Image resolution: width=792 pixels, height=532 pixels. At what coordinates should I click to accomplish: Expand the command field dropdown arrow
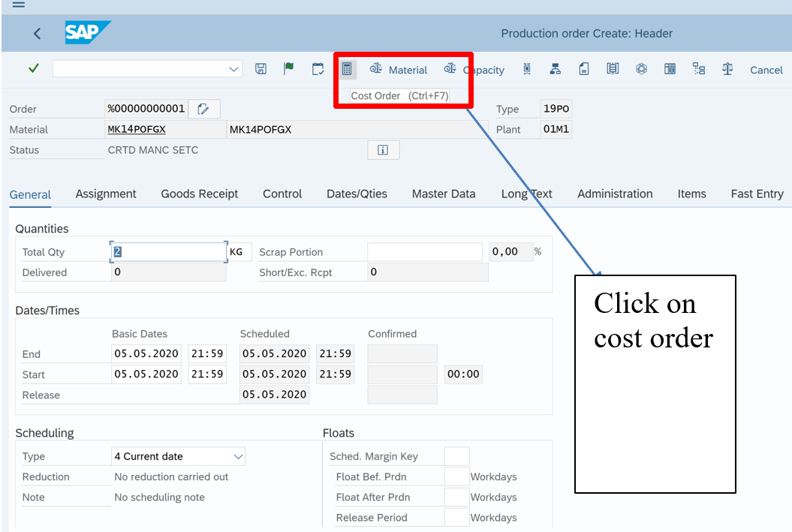click(233, 69)
